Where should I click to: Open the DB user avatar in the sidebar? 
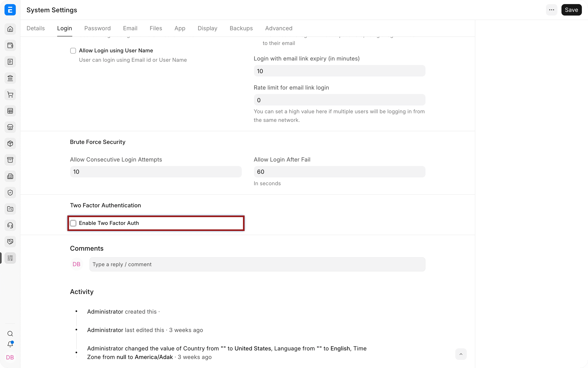point(10,357)
